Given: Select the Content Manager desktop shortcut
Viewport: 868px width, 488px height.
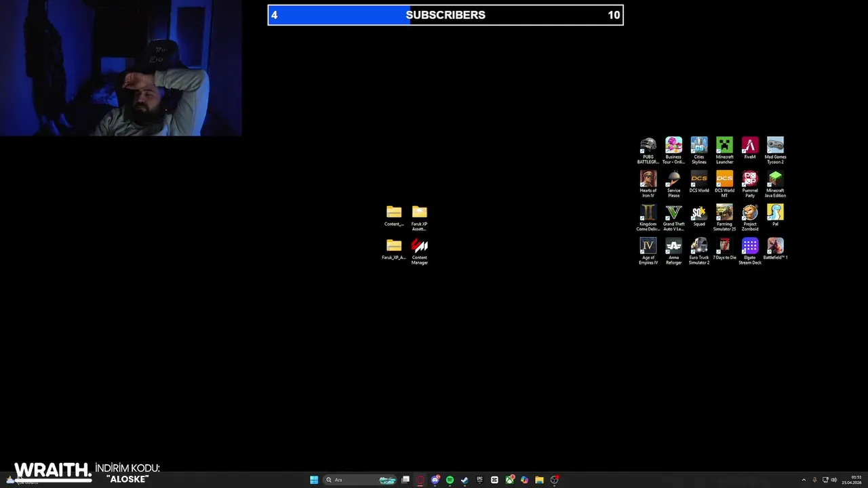Looking at the screenshot, I should pos(419,251).
